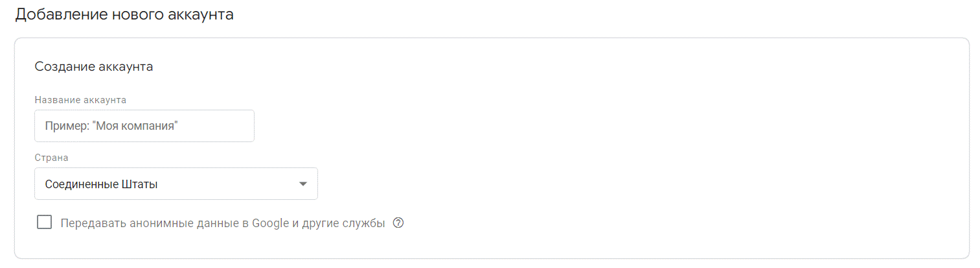This screenshot has height=268, width=980.
Task: Click the 'Страна' field label
Action: (51, 158)
